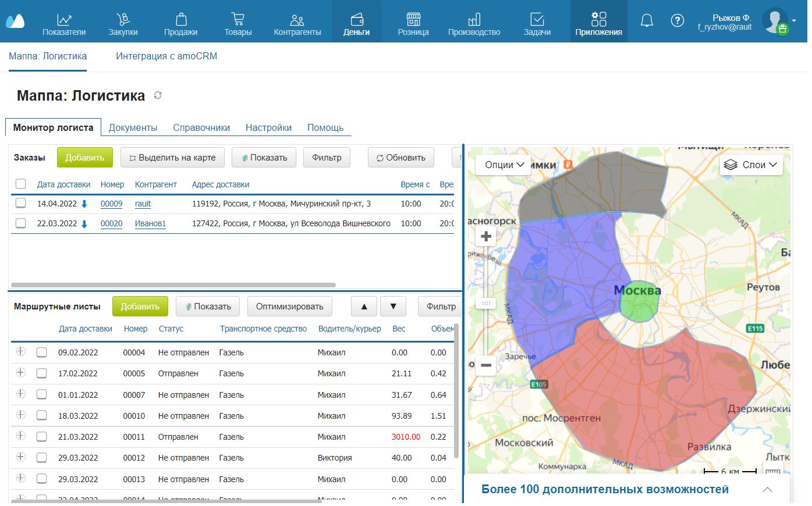Select all orders with header checkbox
This screenshot has width=812, height=506.
[x=21, y=184]
